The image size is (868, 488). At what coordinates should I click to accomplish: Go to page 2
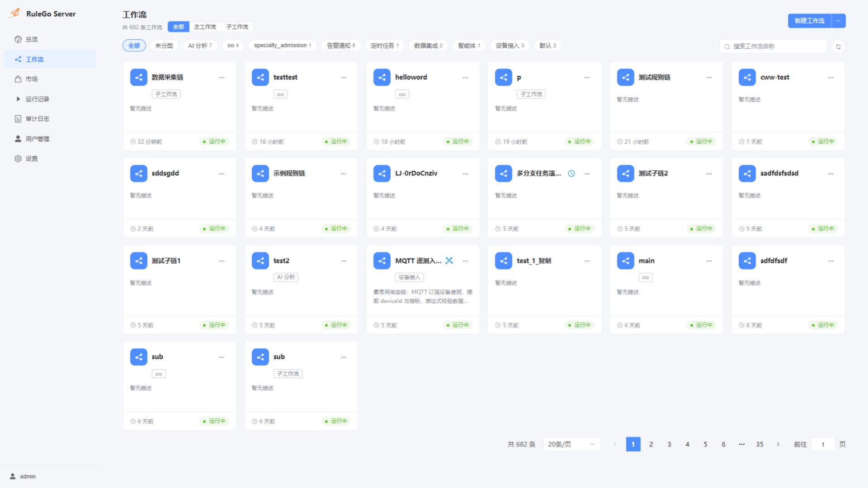coord(651,445)
